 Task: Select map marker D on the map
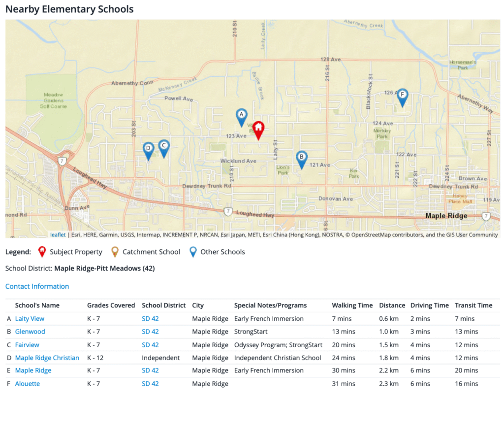(148, 149)
